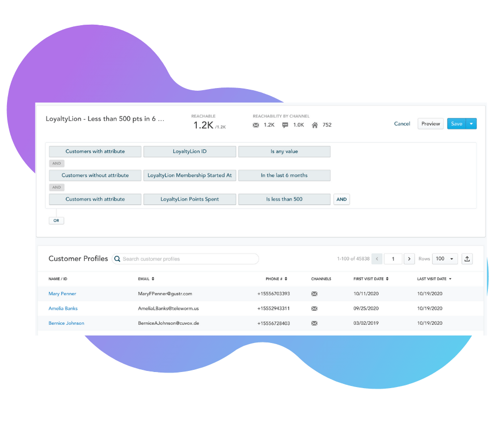Sort by Email column arrows
This screenshot has height=423, width=504.
tap(153, 279)
